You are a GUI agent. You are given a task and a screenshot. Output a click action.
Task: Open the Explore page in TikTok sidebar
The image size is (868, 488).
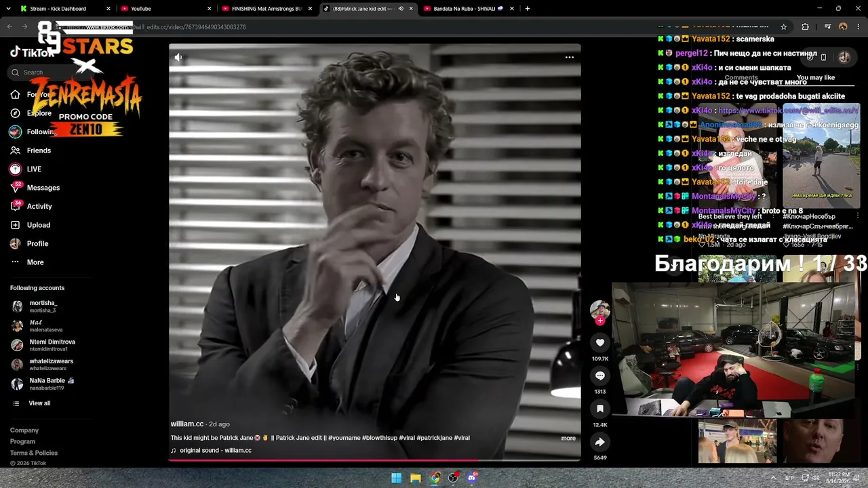click(39, 113)
